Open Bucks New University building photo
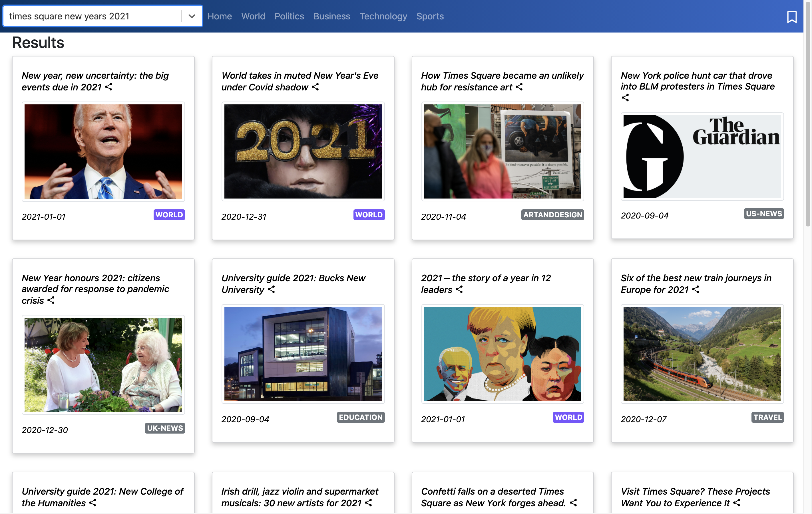This screenshot has width=812, height=514. [303, 354]
